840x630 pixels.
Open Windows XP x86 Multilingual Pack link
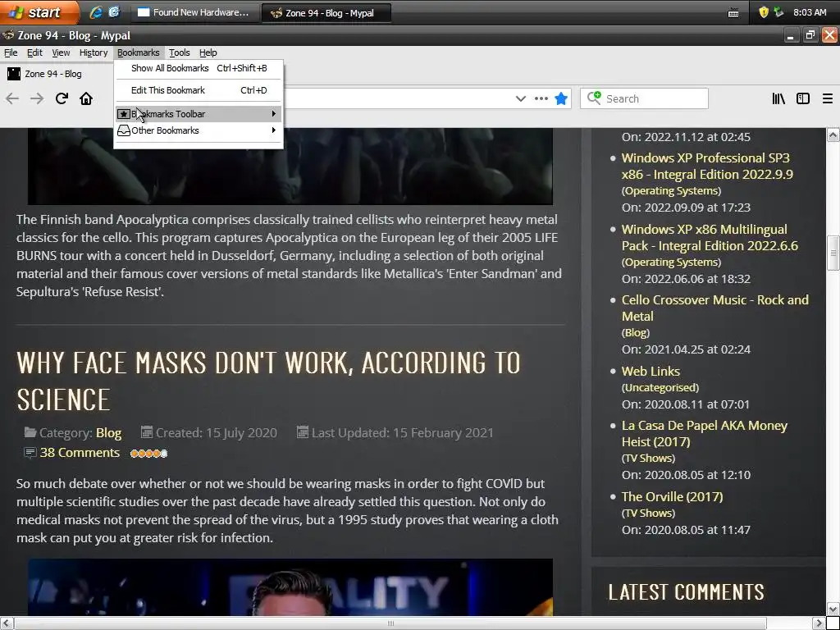tap(710, 237)
